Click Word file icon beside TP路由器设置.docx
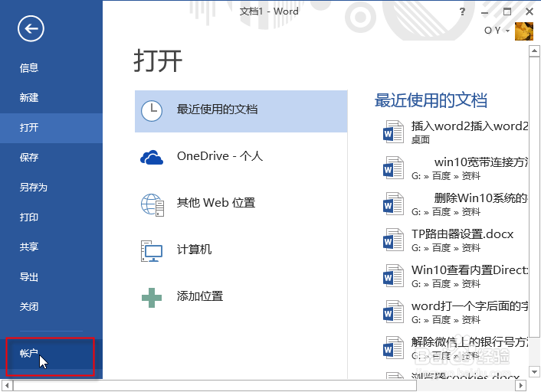 point(393,240)
